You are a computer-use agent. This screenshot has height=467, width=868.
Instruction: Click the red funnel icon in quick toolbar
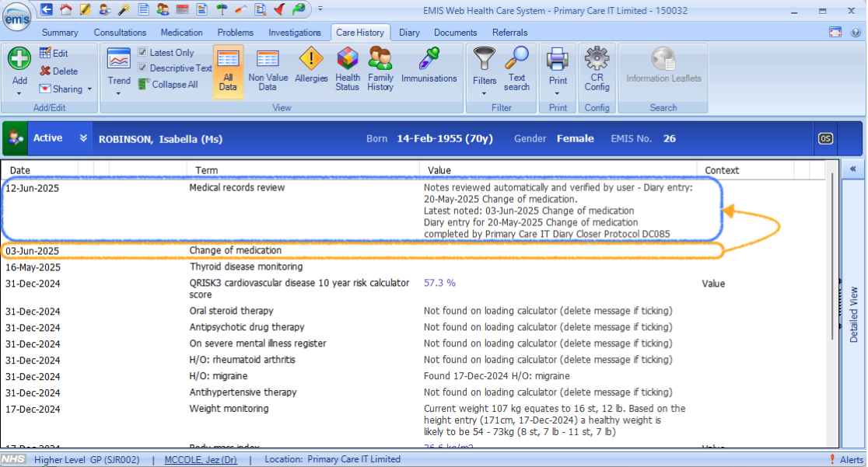pos(279,9)
